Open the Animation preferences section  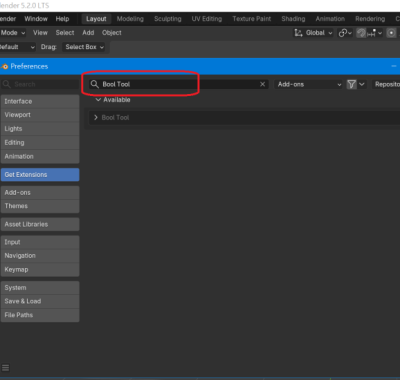tap(40, 156)
